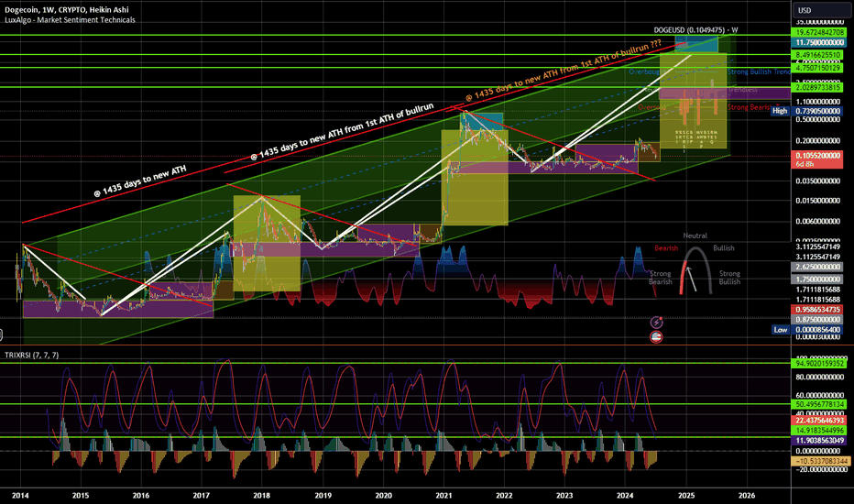Click the green 50.4956778134 TRIXRSI level label
Screen dimensions: 854x504
point(819,404)
